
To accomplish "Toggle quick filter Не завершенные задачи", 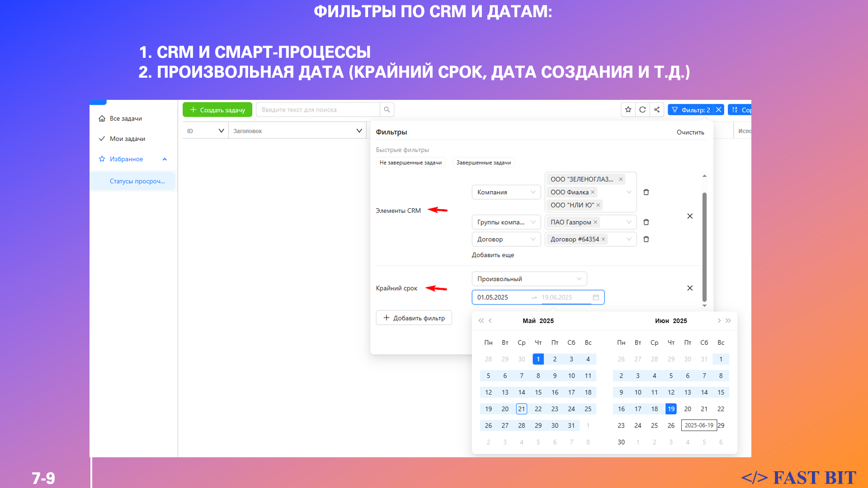I will pyautogui.click(x=410, y=163).
